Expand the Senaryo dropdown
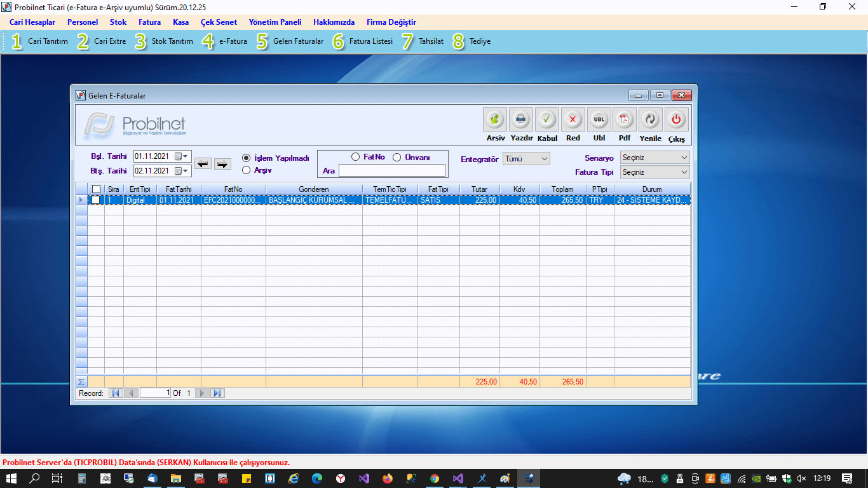This screenshot has height=488, width=868. point(654,158)
